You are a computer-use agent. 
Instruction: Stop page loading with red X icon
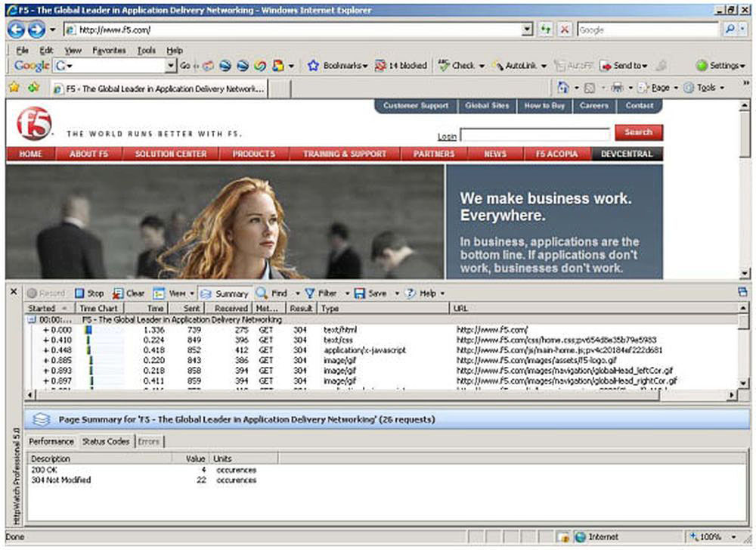click(x=564, y=30)
